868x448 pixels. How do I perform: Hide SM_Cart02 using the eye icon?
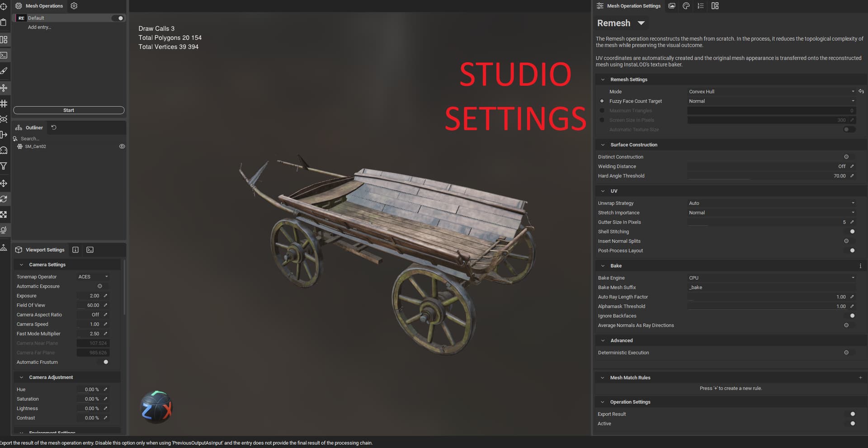coord(122,146)
